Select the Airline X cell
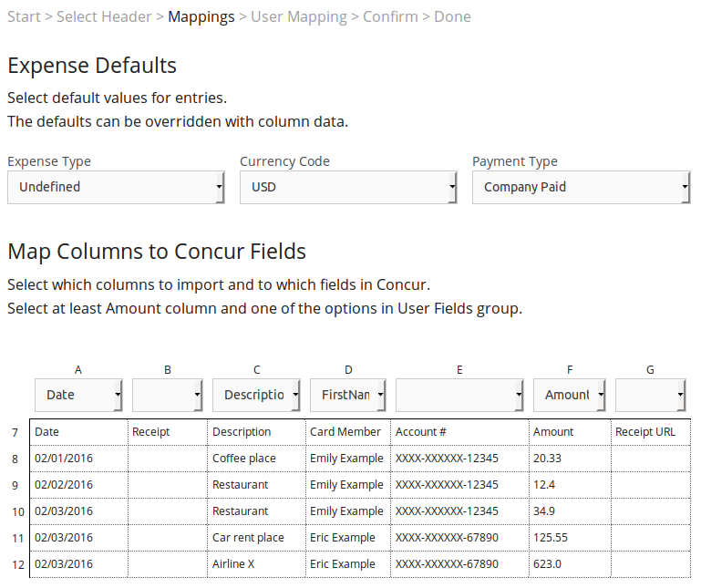The height and width of the screenshot is (588, 701). click(x=256, y=564)
